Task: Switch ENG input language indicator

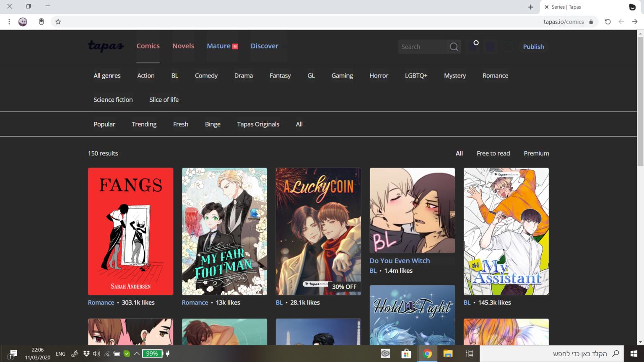Action: [x=60, y=354]
